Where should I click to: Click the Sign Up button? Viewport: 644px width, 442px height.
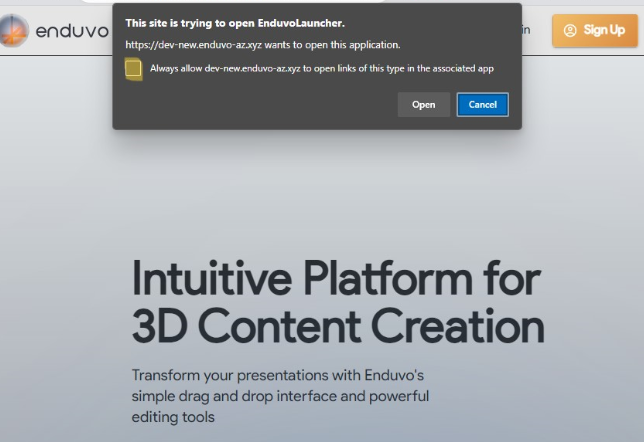[595, 30]
